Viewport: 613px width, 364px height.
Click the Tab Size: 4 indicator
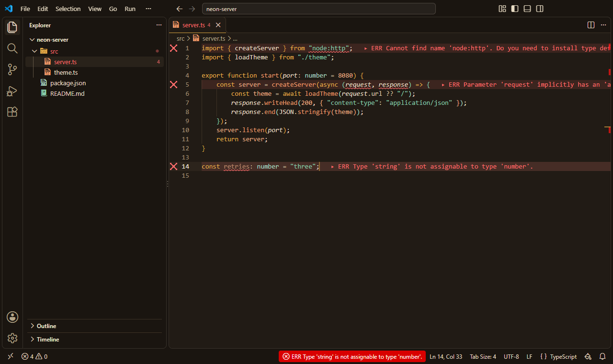pos(483,356)
